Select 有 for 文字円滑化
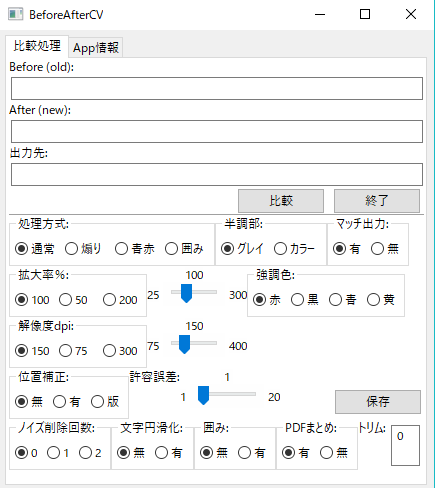The image size is (435, 488). 169,453
